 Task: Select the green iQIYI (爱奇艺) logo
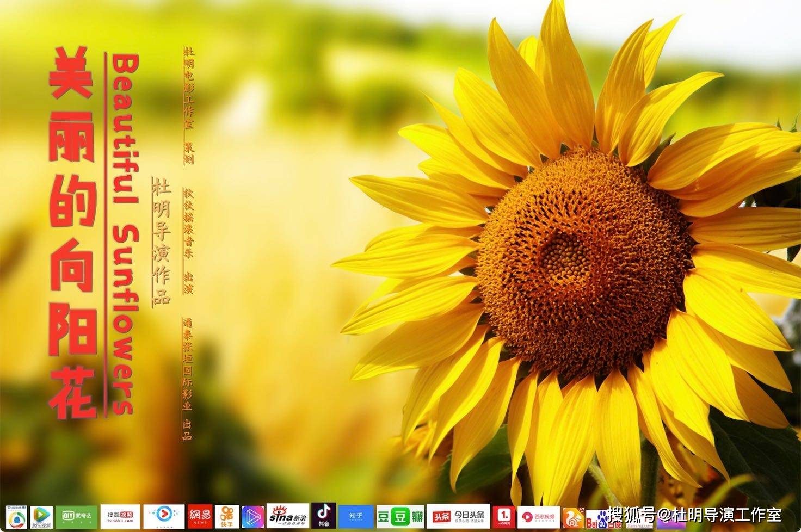[x=77, y=517]
